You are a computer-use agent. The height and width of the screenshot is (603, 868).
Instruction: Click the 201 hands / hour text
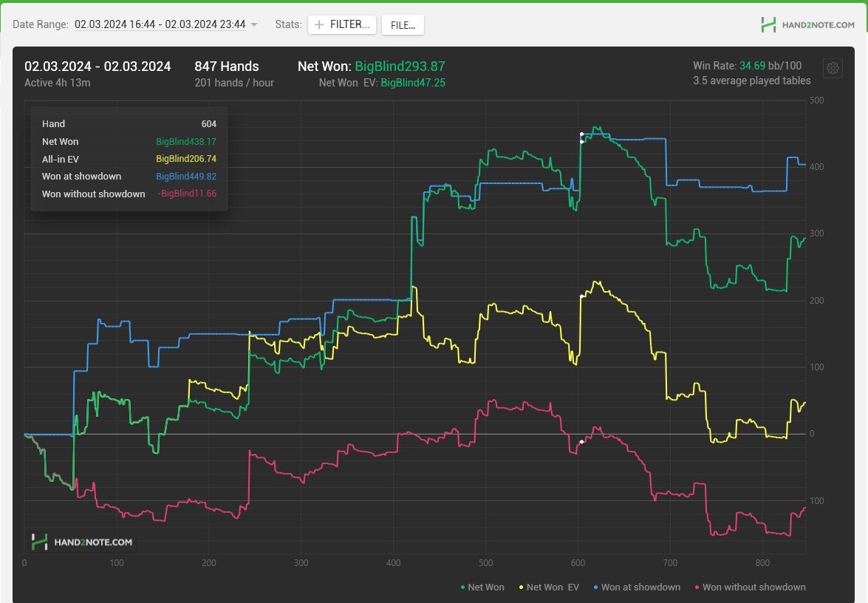coord(234,83)
